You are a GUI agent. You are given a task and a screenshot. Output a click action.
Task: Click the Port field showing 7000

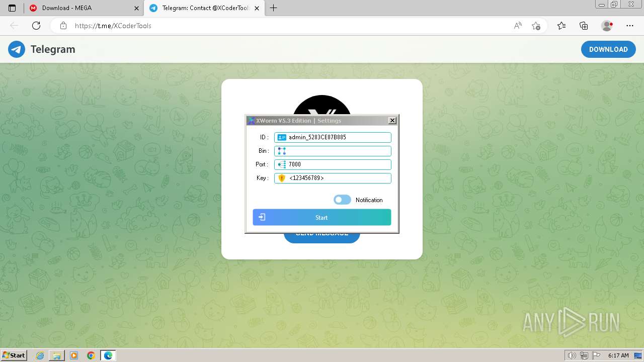(333, 164)
